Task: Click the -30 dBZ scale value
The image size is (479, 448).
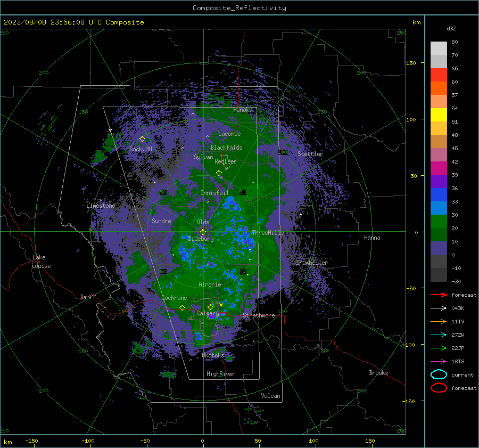Action: (x=456, y=282)
